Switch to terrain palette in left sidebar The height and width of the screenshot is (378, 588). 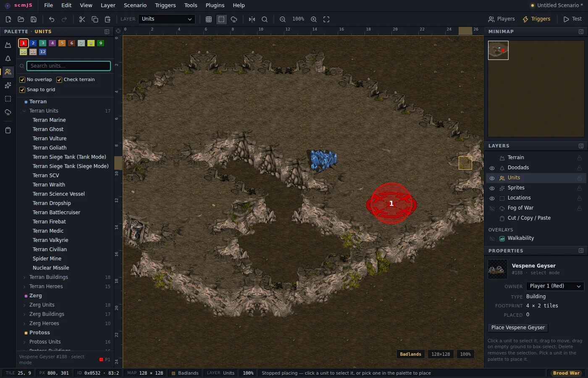8,45
